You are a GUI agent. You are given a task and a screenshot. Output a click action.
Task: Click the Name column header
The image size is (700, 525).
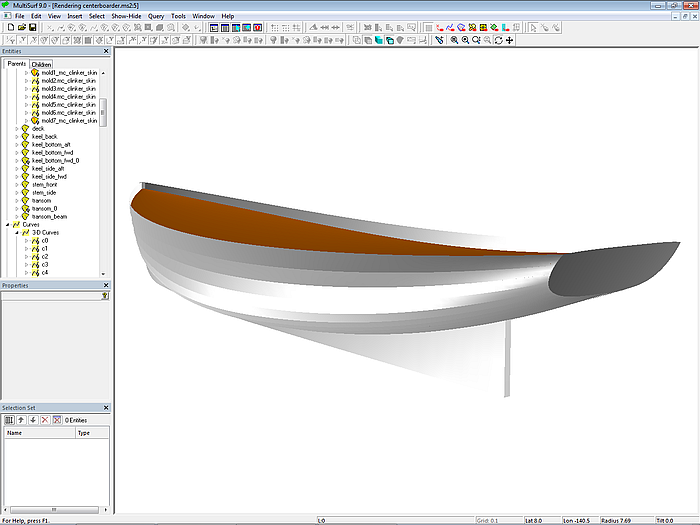coord(15,433)
